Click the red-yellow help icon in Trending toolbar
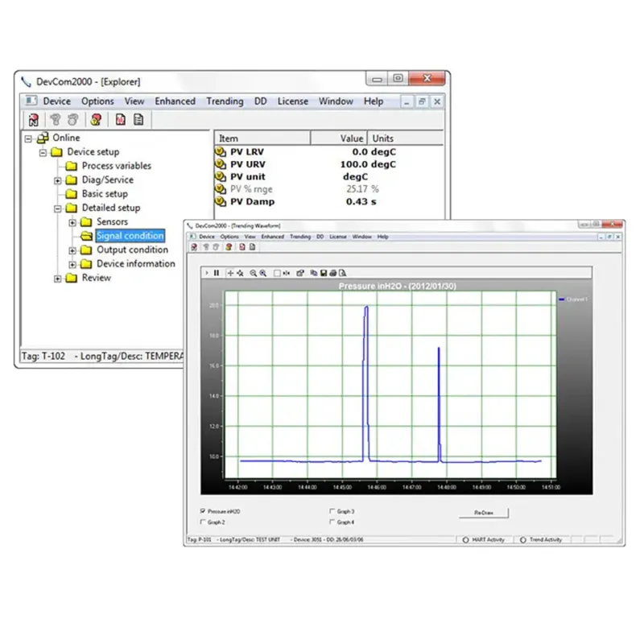This screenshot has height=644, width=644. (229, 247)
